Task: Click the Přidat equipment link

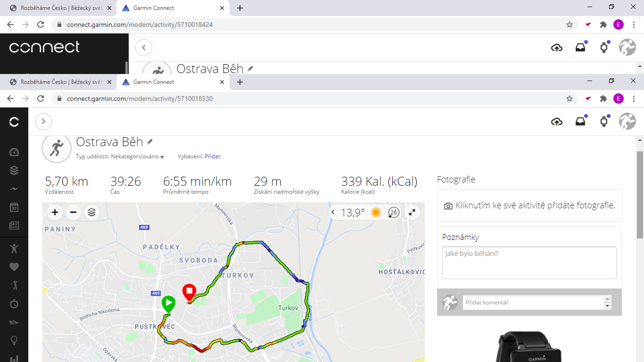Action: pos(212,156)
